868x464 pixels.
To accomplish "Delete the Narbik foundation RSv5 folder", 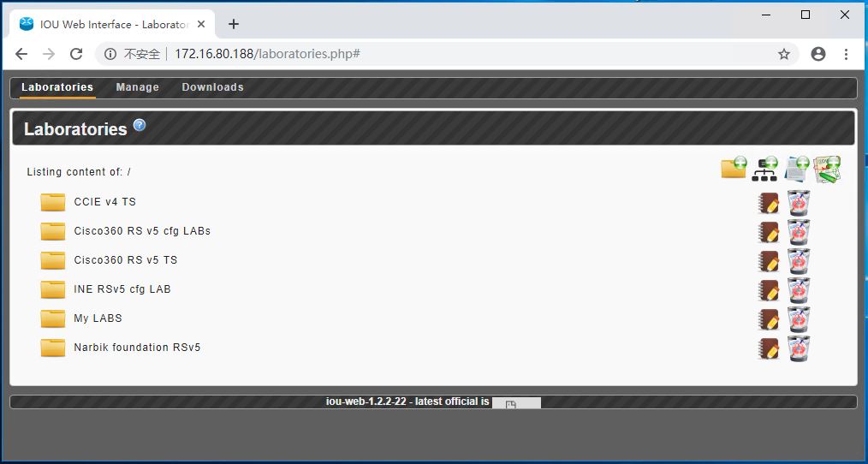I will pos(799,348).
